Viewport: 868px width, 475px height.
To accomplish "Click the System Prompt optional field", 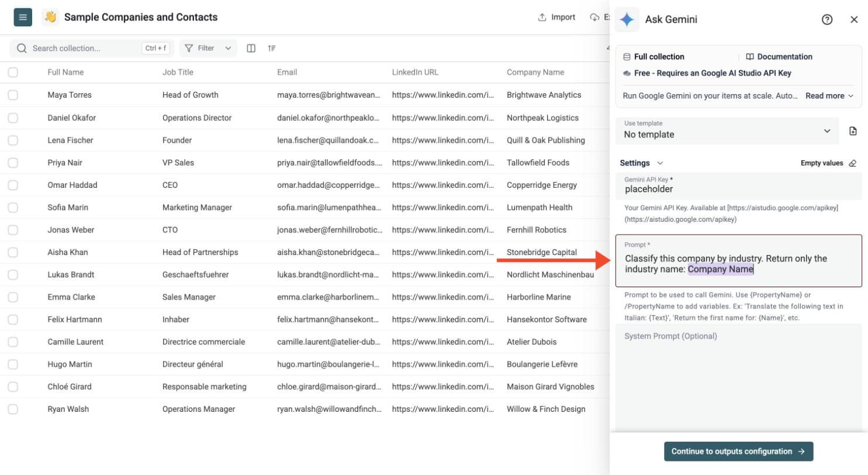I will tap(739, 378).
